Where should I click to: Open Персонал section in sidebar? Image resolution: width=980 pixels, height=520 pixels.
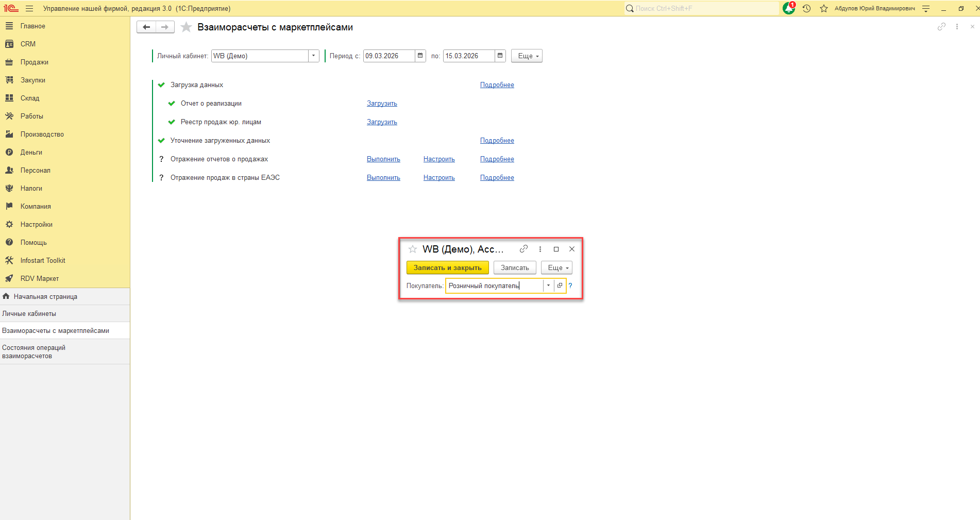(x=65, y=170)
